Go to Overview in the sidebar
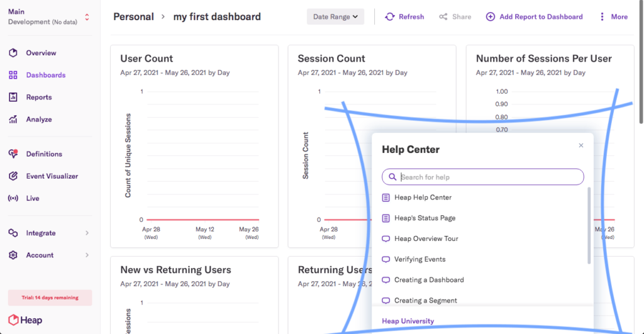The height and width of the screenshot is (334, 644). click(x=41, y=53)
